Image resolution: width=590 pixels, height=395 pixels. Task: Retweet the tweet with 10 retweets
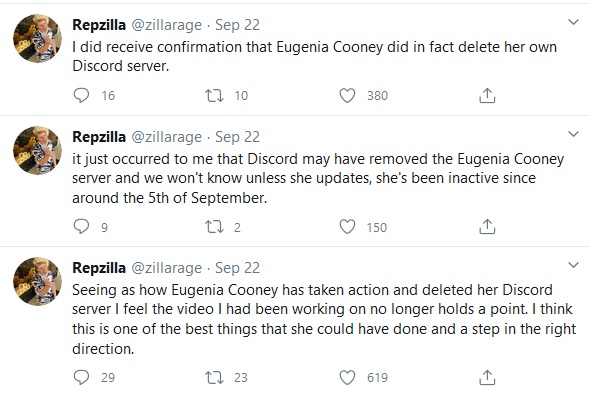tap(214, 96)
